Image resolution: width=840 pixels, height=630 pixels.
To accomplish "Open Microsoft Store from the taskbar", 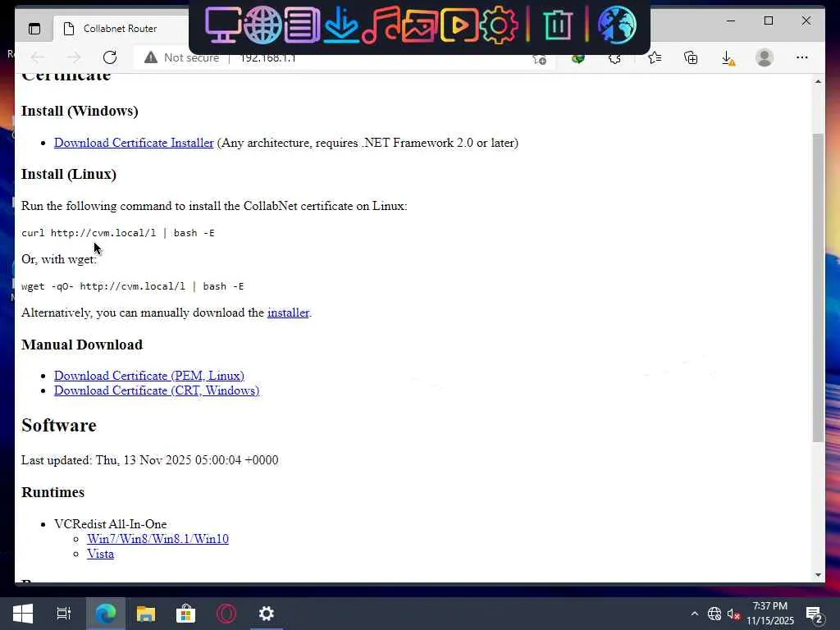I will (x=186, y=614).
